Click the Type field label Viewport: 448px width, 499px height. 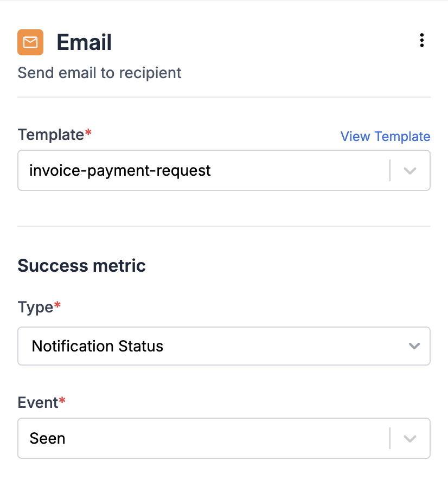[35, 308]
